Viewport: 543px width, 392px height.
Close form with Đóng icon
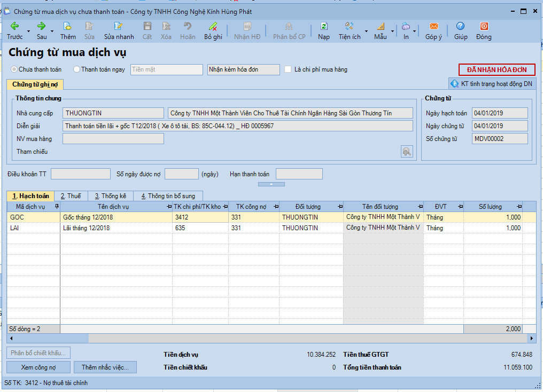484,26
